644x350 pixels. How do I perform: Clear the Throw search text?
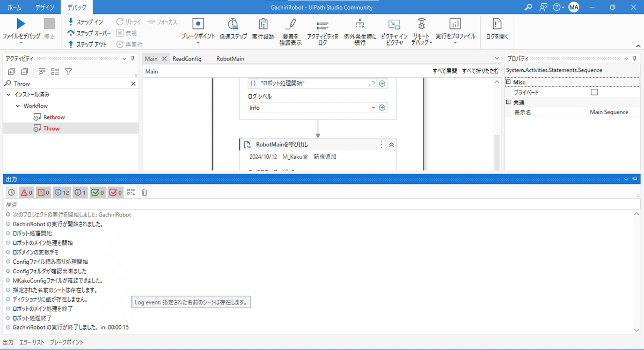(x=134, y=84)
